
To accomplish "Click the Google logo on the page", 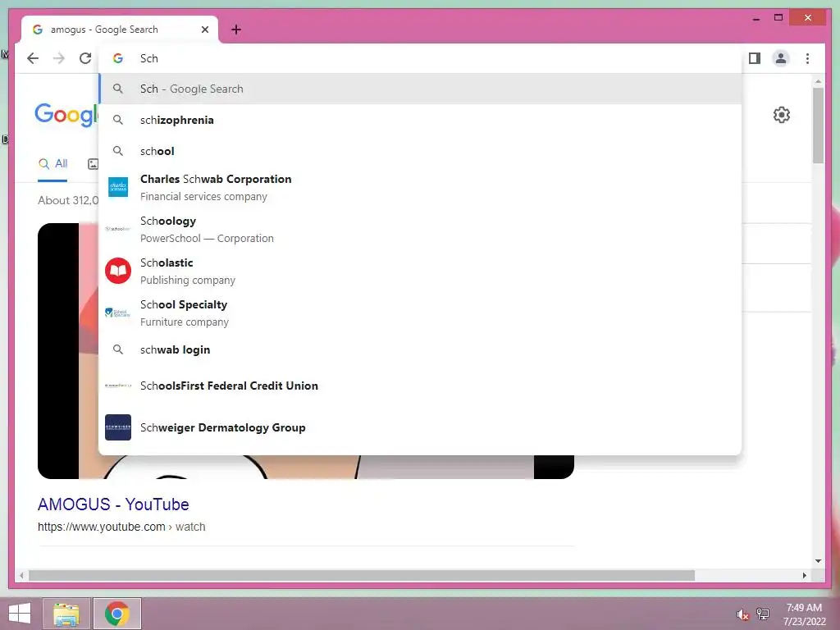I will point(66,115).
